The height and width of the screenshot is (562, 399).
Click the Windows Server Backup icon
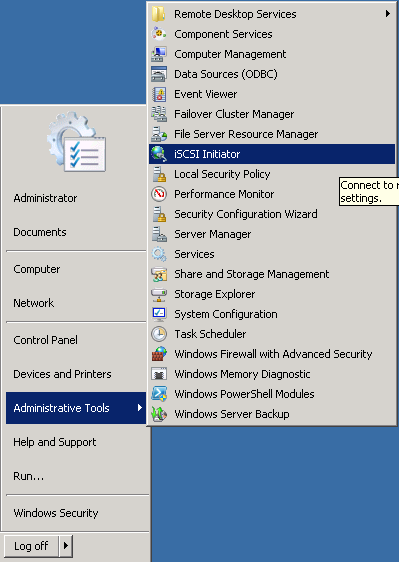pyautogui.click(x=159, y=414)
